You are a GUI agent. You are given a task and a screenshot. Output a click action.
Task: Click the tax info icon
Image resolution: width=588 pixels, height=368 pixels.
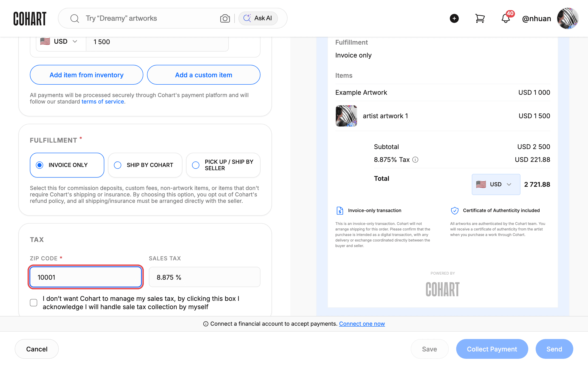(415, 160)
